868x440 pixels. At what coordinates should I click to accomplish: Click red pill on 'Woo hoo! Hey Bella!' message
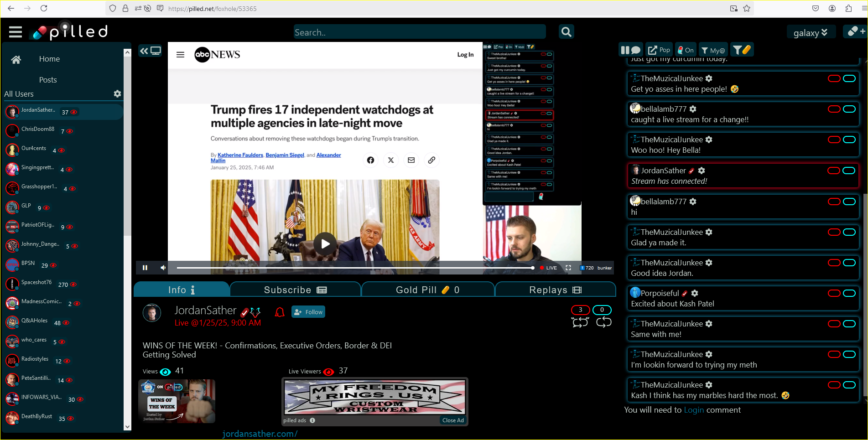[x=834, y=140]
